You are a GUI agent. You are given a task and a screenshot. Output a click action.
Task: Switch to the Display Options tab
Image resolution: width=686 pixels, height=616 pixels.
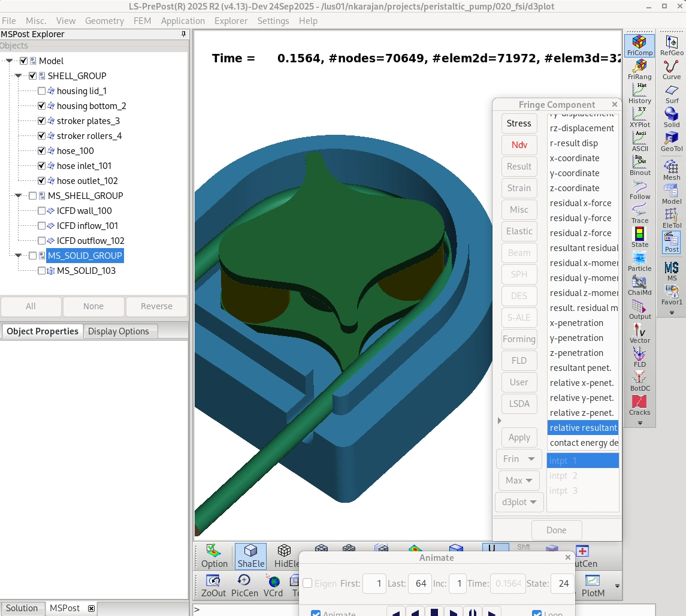[119, 331]
